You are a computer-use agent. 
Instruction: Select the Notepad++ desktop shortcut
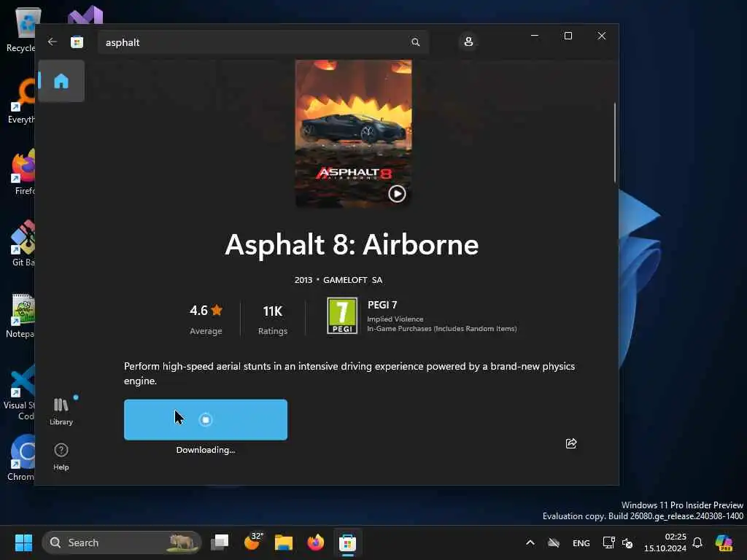point(20,316)
